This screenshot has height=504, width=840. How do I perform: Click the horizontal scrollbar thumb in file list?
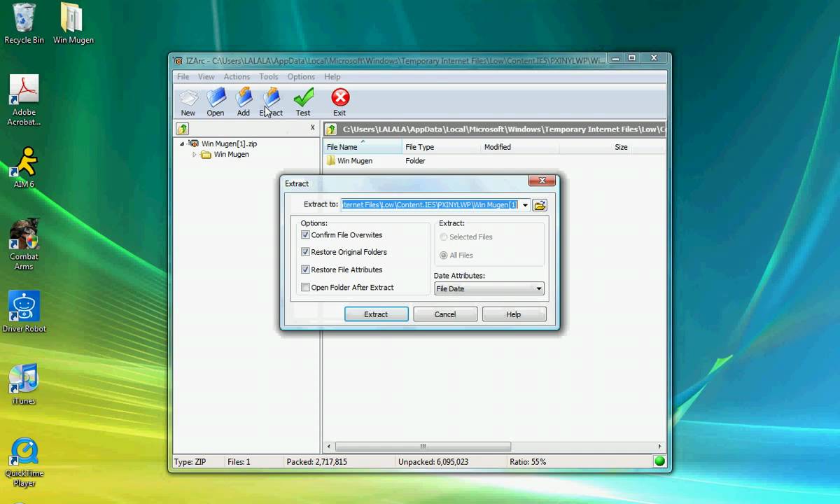[423, 447]
